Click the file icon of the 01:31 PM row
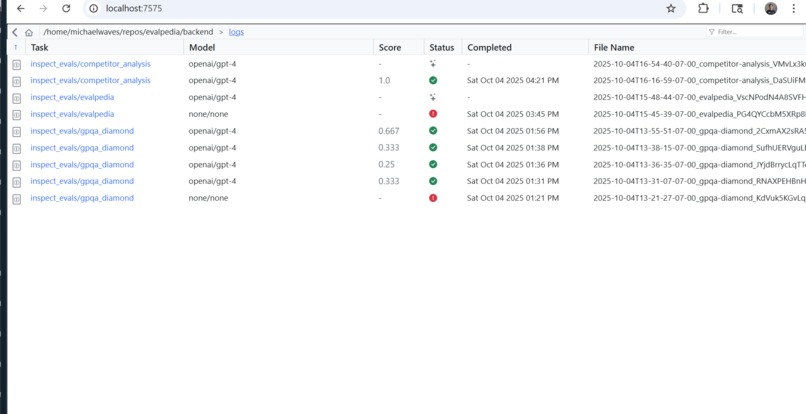 16,182
